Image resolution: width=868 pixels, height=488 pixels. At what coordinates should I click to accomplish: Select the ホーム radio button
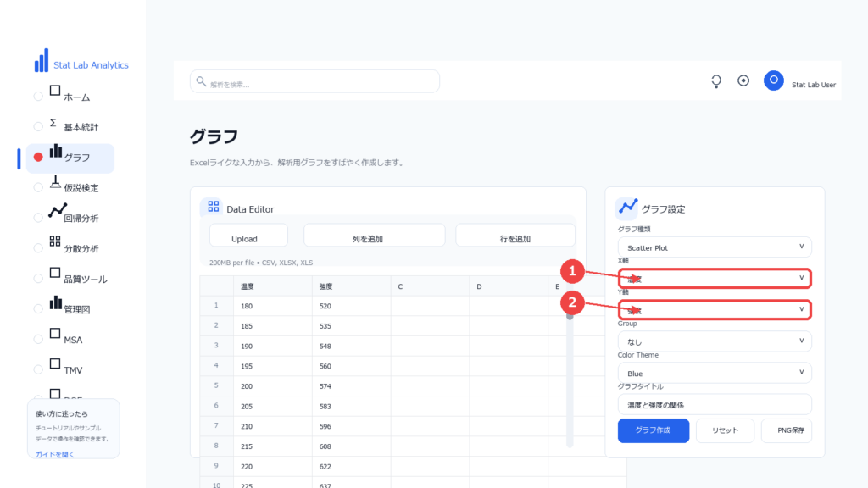pos(38,97)
